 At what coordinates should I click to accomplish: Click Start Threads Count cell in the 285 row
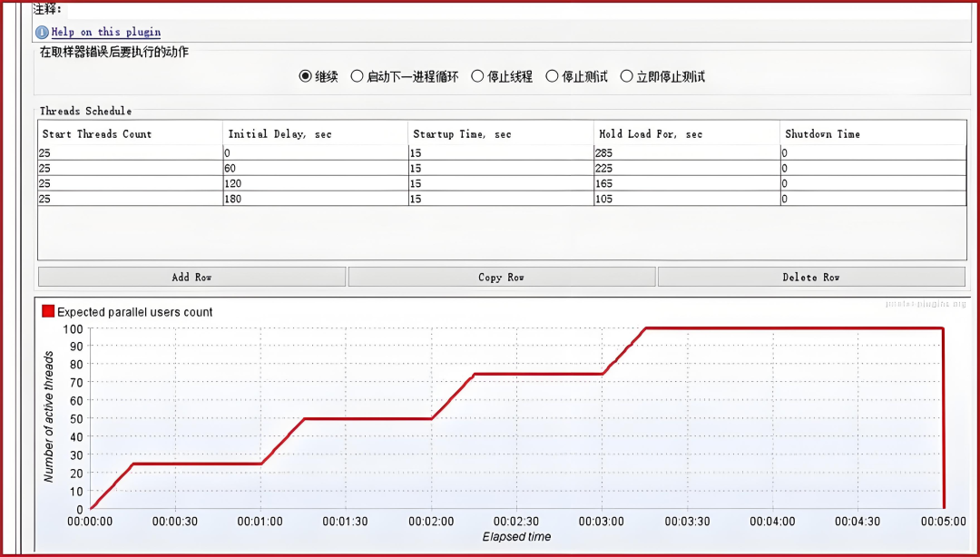(x=130, y=152)
